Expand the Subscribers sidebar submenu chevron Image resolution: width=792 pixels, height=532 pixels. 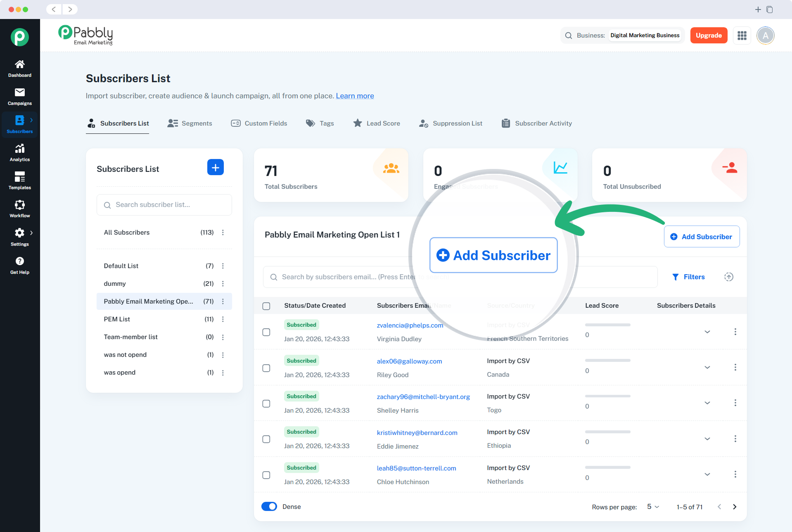tap(31, 120)
